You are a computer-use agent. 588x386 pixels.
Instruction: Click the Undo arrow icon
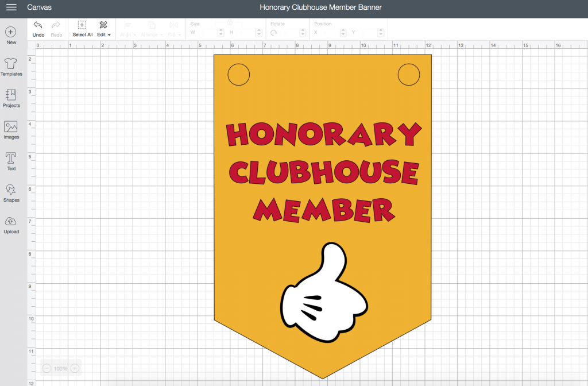point(38,25)
